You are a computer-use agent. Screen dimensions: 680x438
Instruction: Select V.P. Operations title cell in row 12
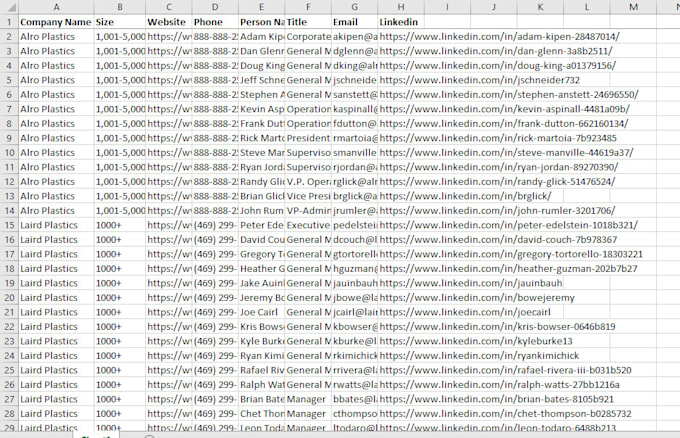308,182
